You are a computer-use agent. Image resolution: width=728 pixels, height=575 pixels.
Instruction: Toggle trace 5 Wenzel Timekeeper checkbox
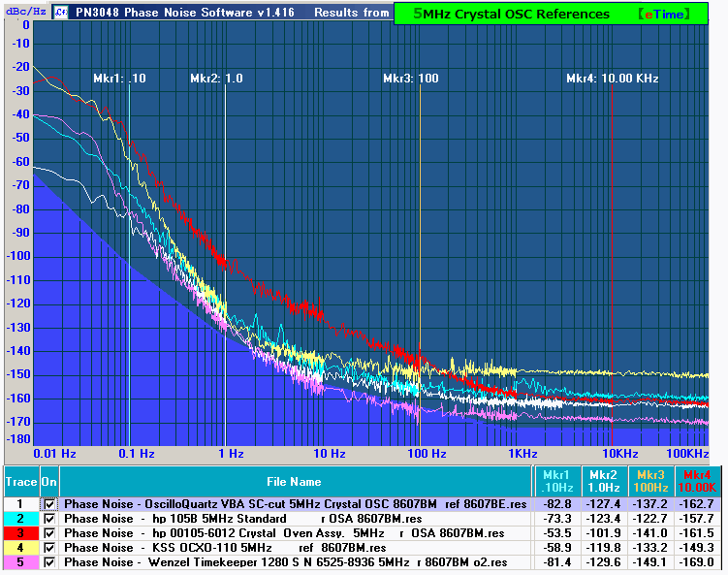coord(49,562)
